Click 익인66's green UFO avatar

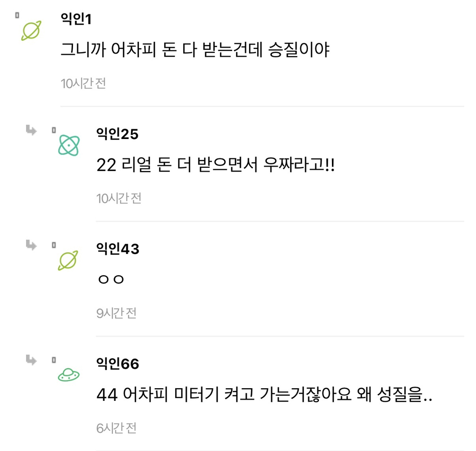68,375
